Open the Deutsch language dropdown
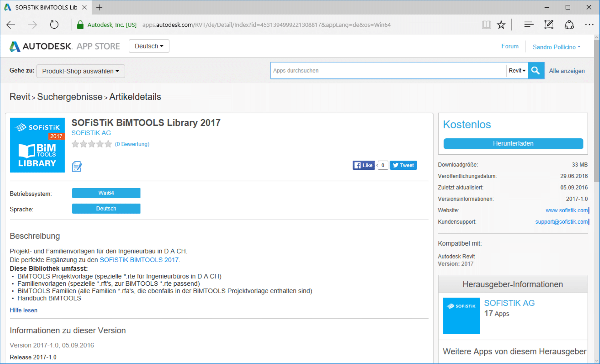The width and height of the screenshot is (600, 364). (x=149, y=46)
